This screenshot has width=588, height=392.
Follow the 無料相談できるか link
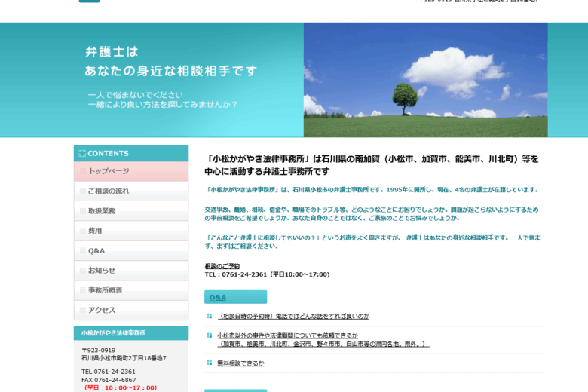240,363
